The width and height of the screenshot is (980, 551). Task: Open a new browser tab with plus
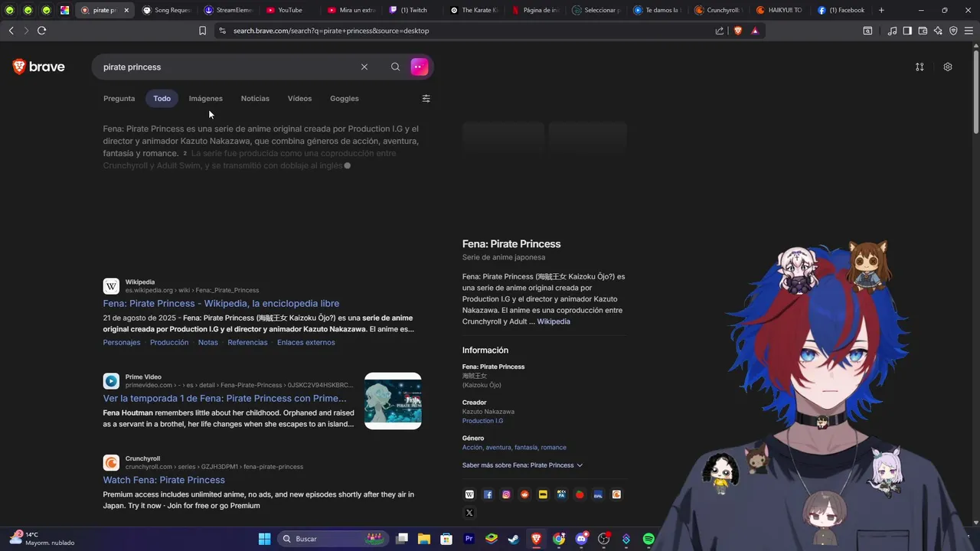[x=881, y=10]
